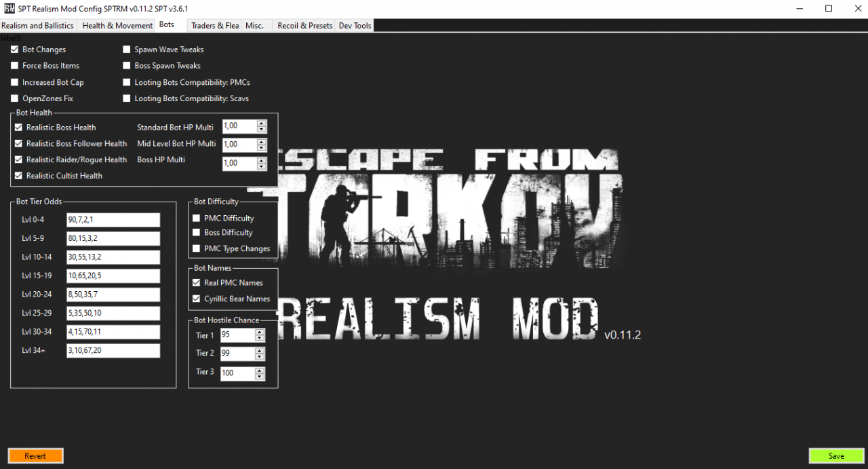
Task: Disable the Bot Changes checkbox
Action: tap(15, 50)
